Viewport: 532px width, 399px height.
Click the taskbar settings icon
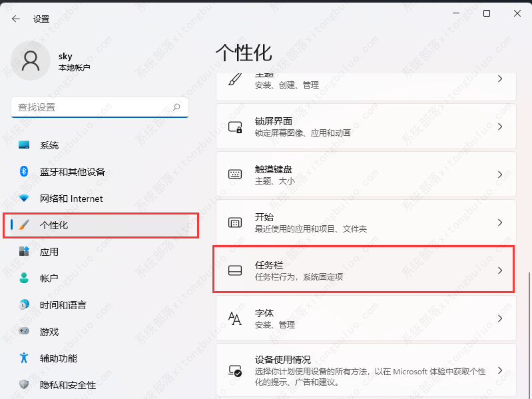(x=235, y=270)
